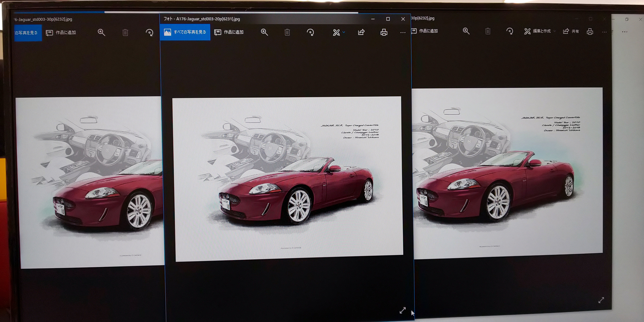The image size is (644, 322).
Task: Click 'すべての写真を見る' in the middle window
Action: point(185,32)
